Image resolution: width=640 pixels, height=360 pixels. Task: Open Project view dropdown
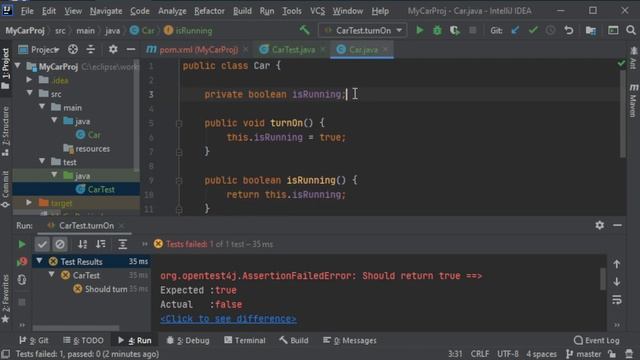click(40, 49)
